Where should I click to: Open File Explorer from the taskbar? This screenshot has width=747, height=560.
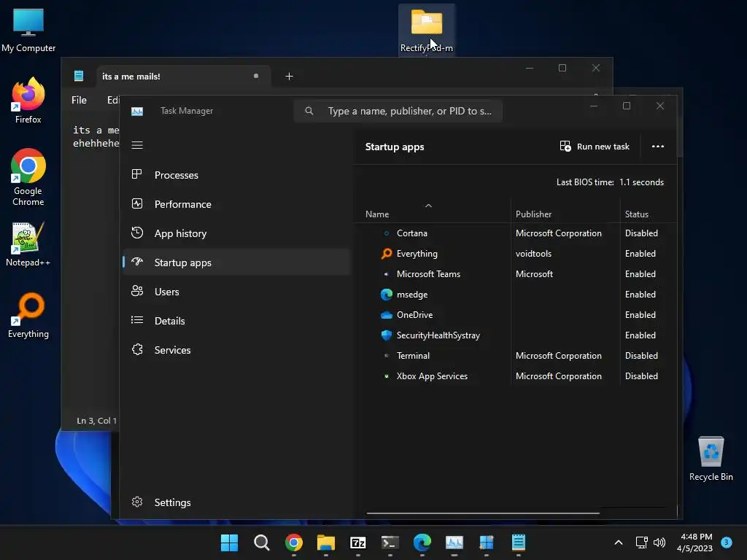[x=326, y=542]
